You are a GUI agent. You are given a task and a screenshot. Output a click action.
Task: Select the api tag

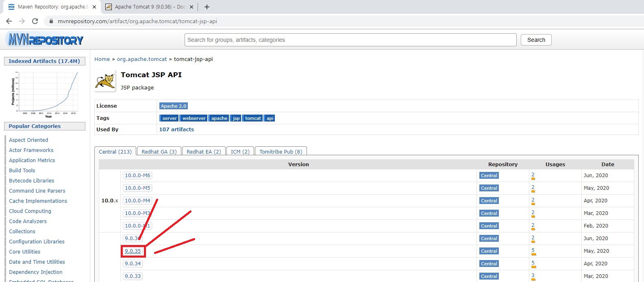coord(270,118)
